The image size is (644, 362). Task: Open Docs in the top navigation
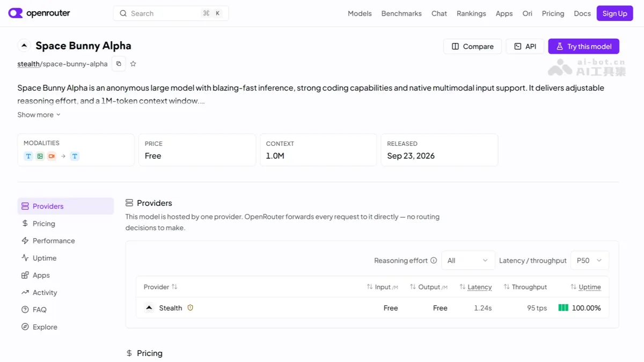pyautogui.click(x=582, y=13)
